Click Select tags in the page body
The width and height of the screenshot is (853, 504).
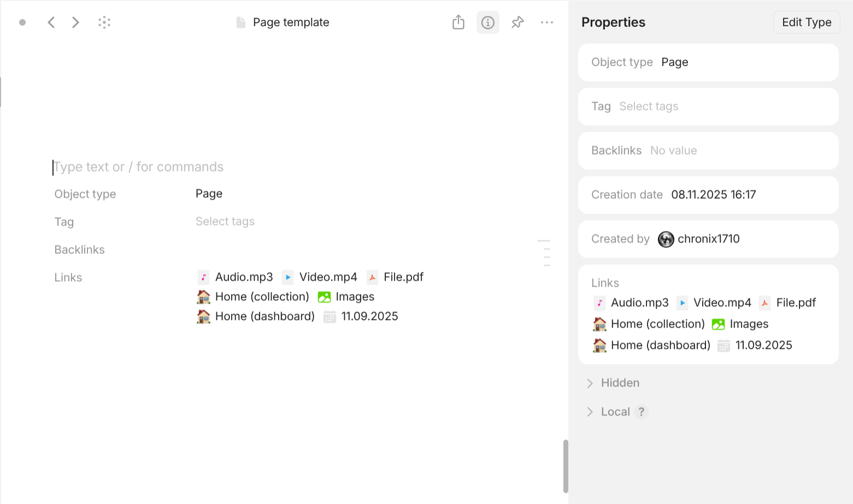click(x=225, y=222)
